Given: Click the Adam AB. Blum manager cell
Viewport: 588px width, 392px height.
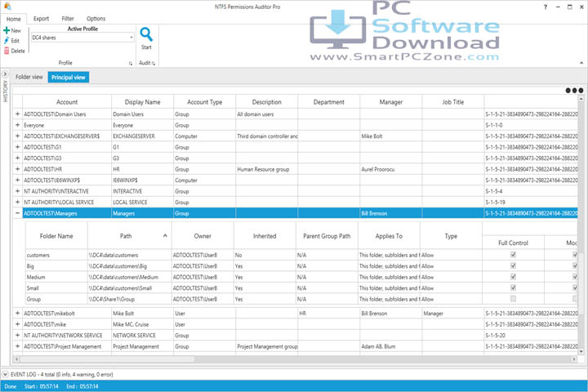Looking at the screenshot, I should [x=391, y=346].
